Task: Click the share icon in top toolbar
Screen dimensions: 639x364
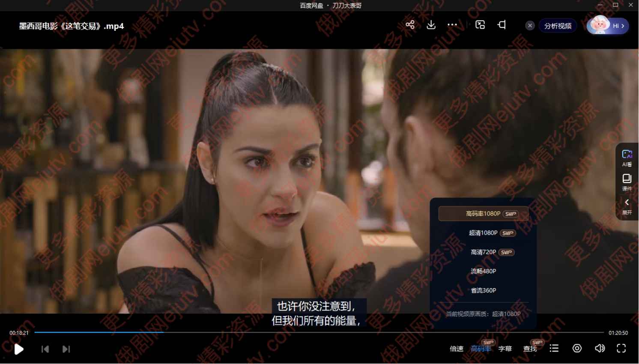Action: tap(410, 25)
